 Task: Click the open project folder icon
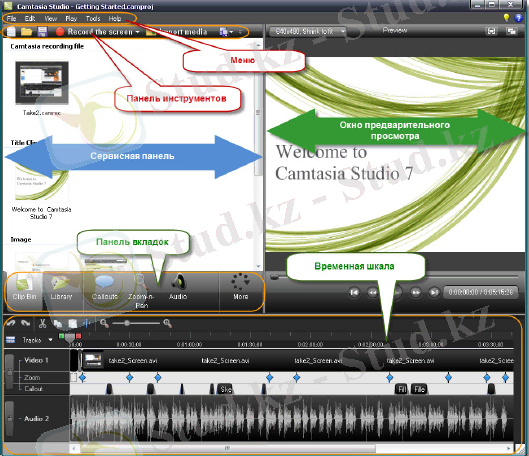26,32
